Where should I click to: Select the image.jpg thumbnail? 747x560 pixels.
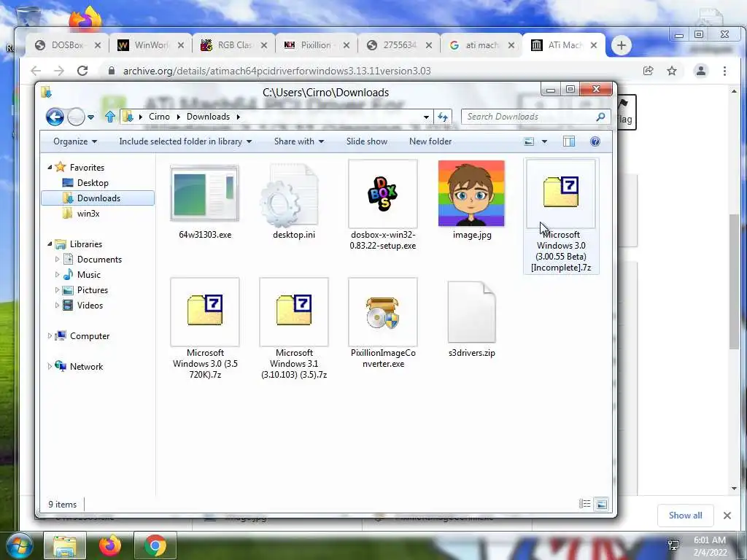[471, 193]
